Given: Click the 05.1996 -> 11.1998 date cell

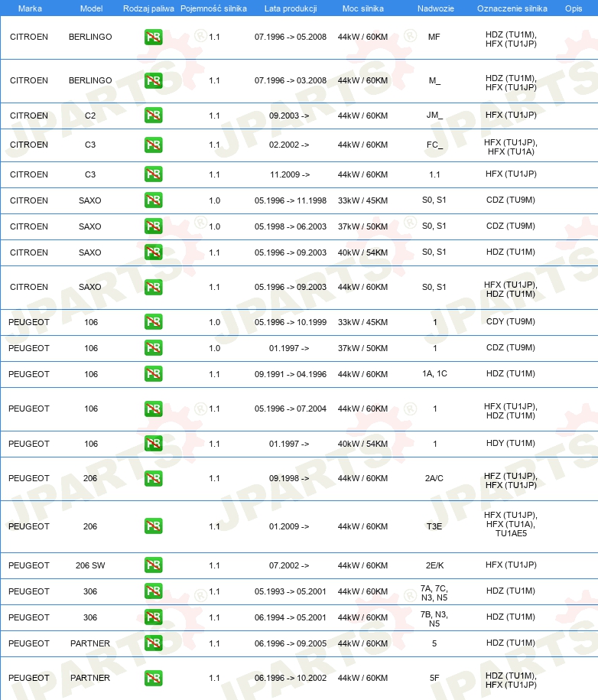Looking at the screenshot, I should (291, 200).
